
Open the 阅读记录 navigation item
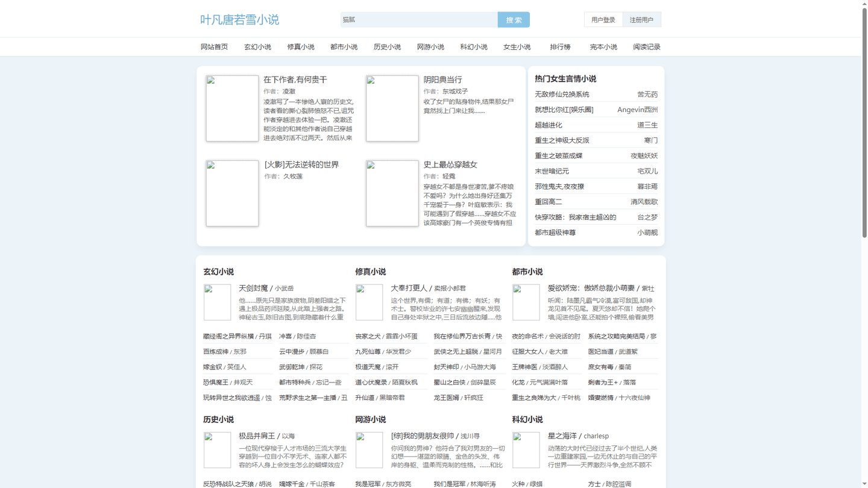click(x=647, y=47)
